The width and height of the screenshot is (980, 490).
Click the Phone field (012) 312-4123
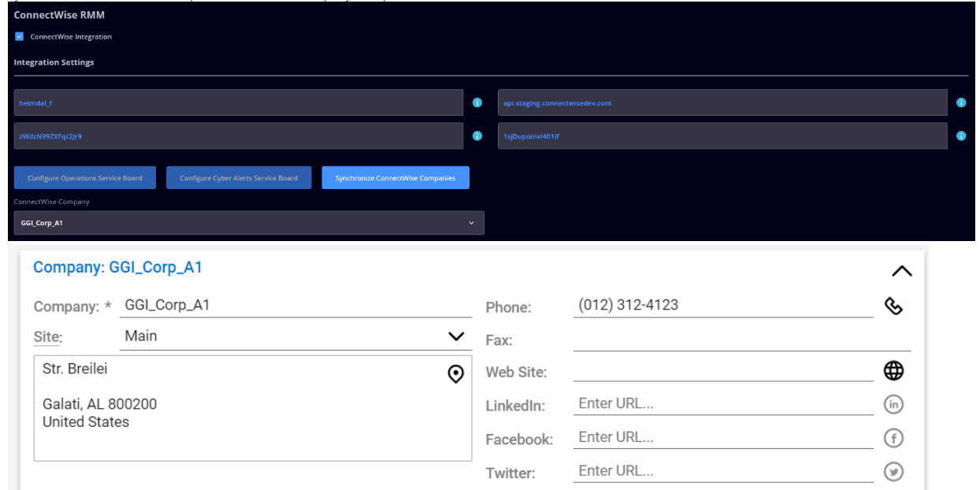723,306
